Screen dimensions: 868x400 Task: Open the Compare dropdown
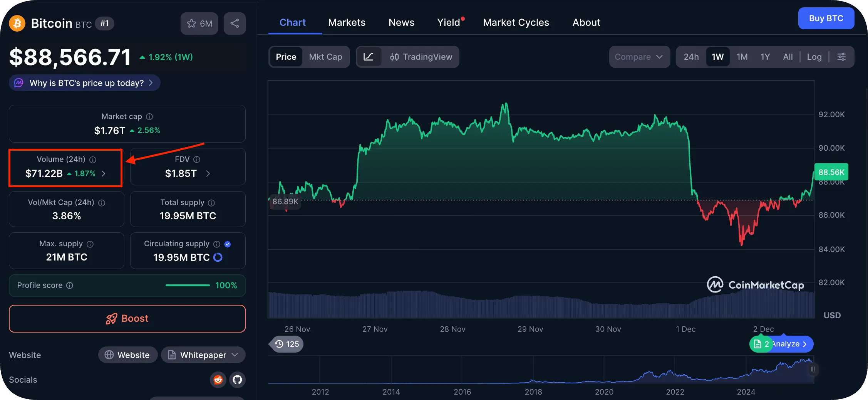coord(639,57)
